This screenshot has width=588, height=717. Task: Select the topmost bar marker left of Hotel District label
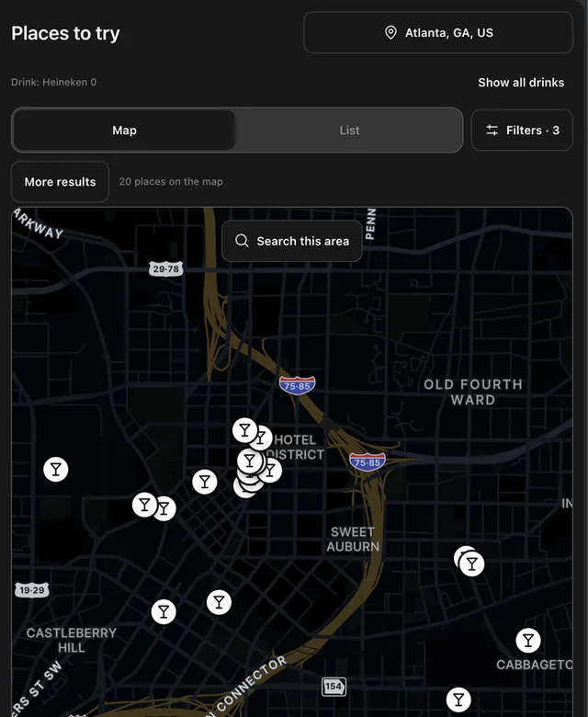pos(245,430)
